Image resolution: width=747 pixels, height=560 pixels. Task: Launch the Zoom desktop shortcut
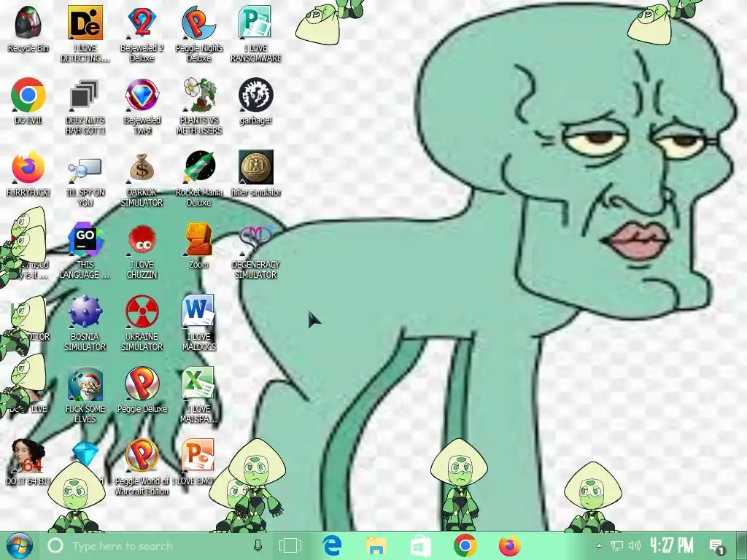pyautogui.click(x=198, y=239)
